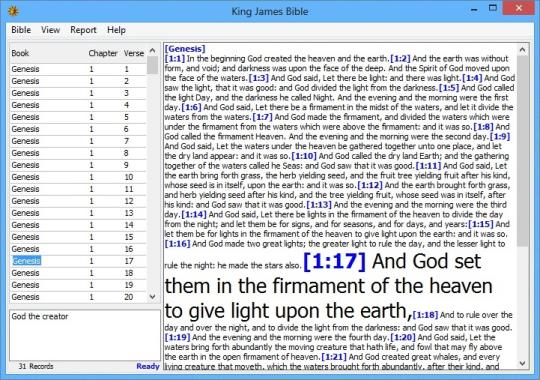540x380 pixels.
Task: Select the Genesis 1 verse 14 row
Action: pos(78,225)
